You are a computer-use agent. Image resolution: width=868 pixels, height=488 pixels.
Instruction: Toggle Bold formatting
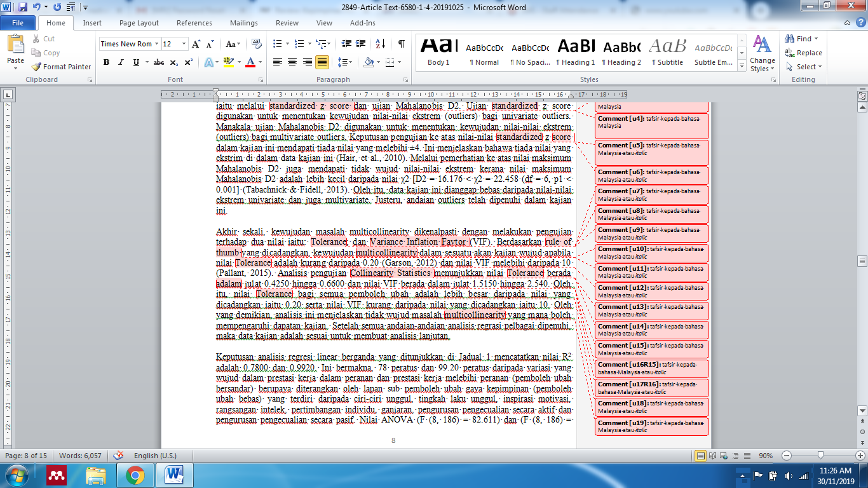106,62
